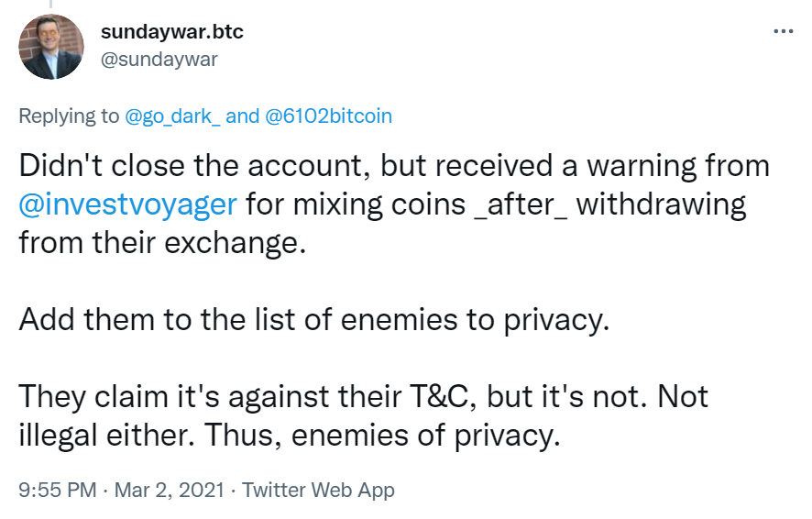Screen dimensions: 812x519
Task: Click the @sundaywar handle
Action: coord(159,60)
